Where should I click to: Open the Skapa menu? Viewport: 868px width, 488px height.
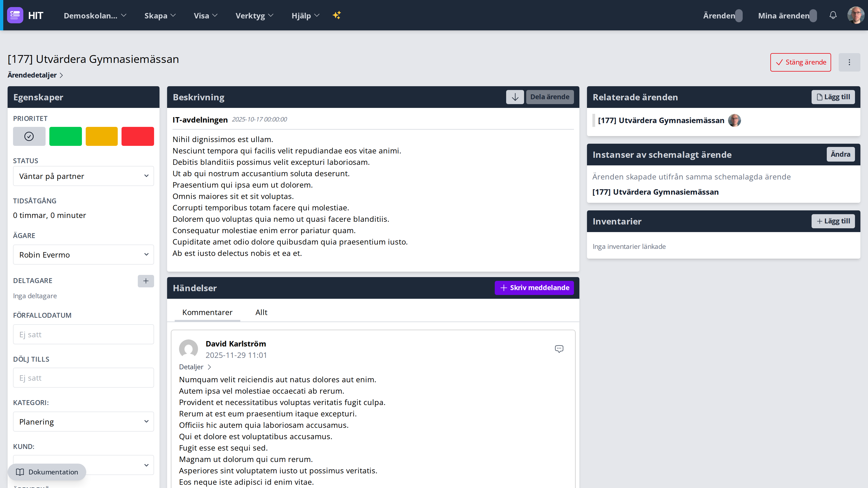[x=160, y=15]
